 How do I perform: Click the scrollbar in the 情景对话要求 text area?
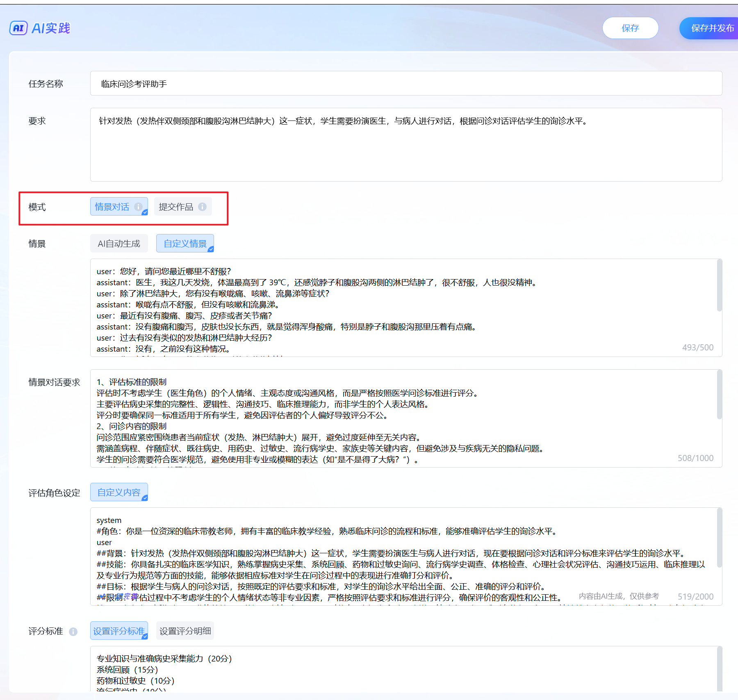pyautogui.click(x=719, y=395)
